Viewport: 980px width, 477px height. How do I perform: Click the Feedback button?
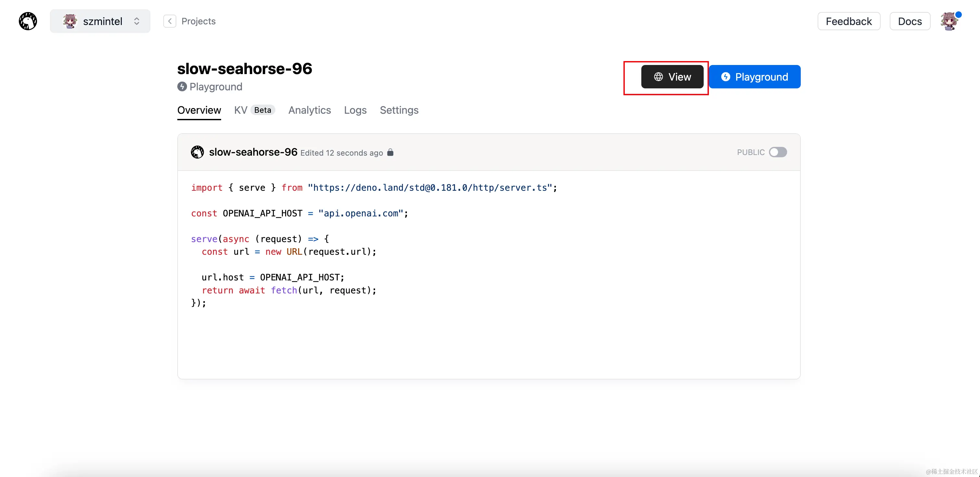click(848, 21)
